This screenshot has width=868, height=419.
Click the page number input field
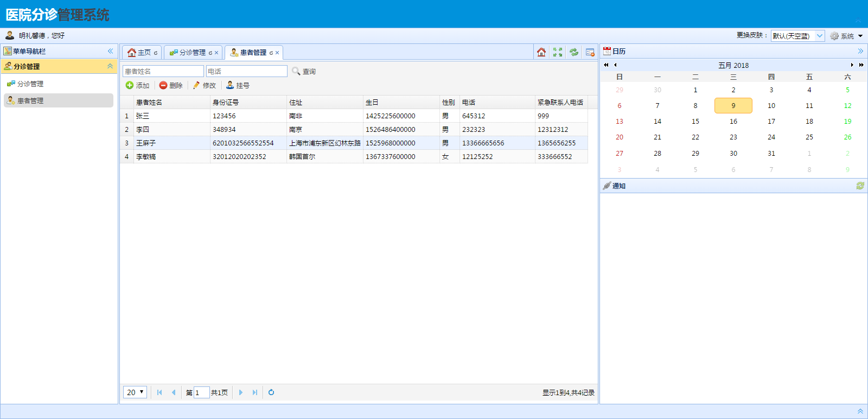[x=202, y=392]
